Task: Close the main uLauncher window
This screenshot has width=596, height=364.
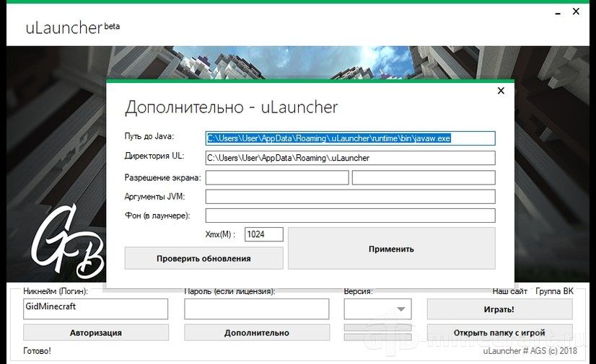Action: [x=576, y=12]
